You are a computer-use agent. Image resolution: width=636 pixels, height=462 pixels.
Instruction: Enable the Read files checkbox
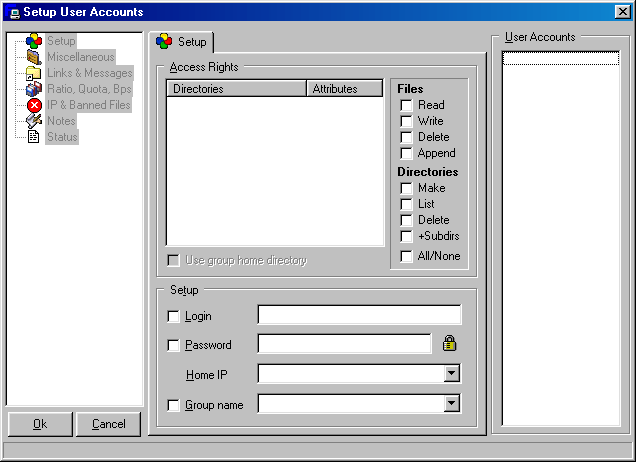click(x=407, y=105)
